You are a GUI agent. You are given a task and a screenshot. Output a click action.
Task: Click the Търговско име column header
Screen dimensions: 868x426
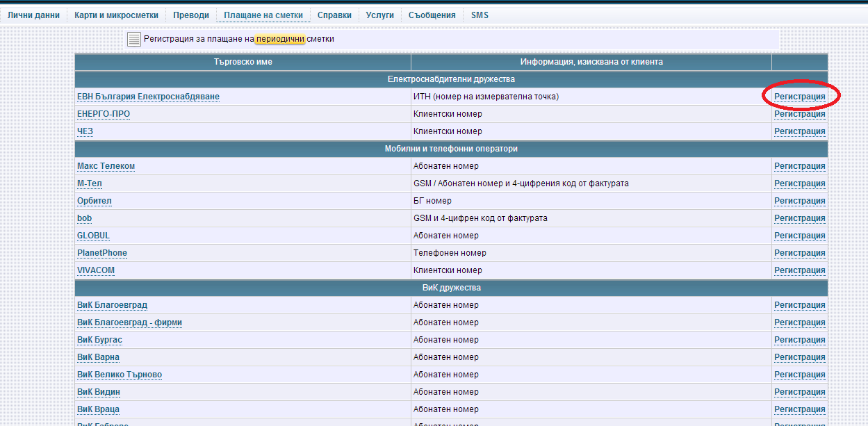(243, 62)
